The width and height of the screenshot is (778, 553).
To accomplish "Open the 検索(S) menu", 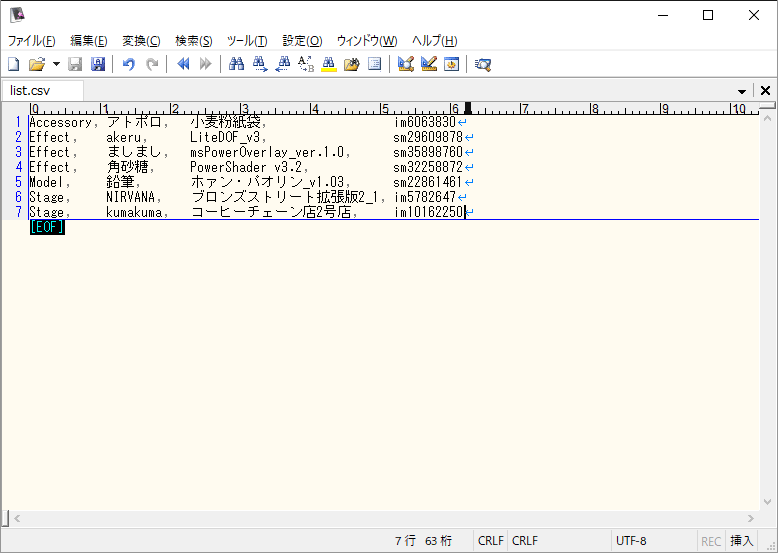I will click(194, 41).
